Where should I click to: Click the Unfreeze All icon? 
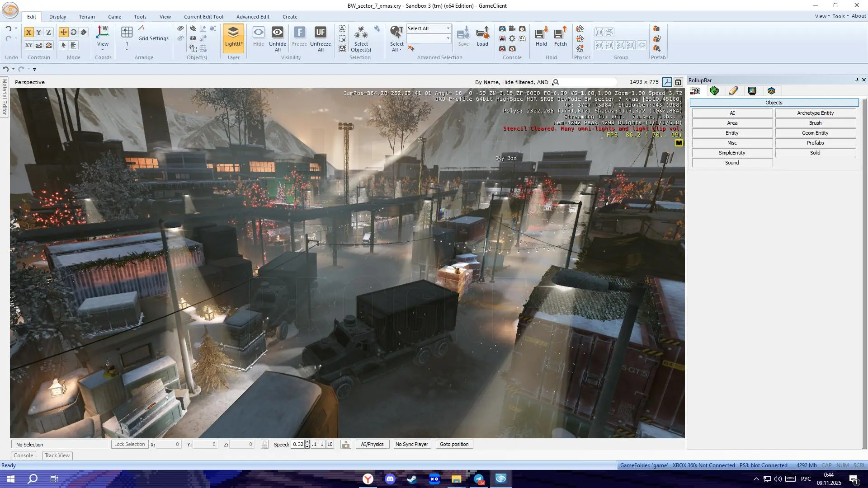(x=321, y=38)
